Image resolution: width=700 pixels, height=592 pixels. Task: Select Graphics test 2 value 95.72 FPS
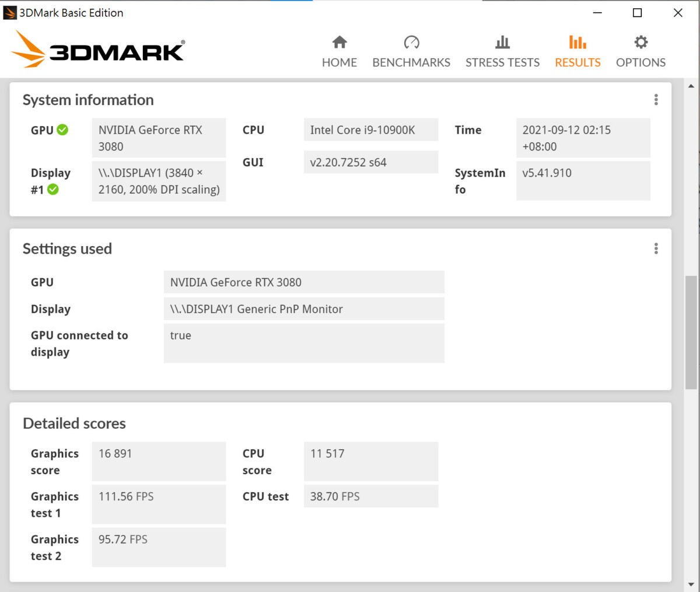tap(159, 547)
